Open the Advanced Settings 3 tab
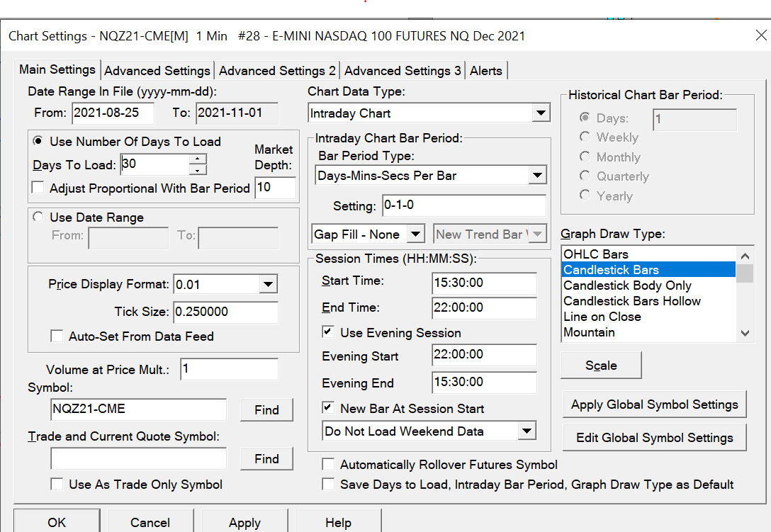 [403, 71]
